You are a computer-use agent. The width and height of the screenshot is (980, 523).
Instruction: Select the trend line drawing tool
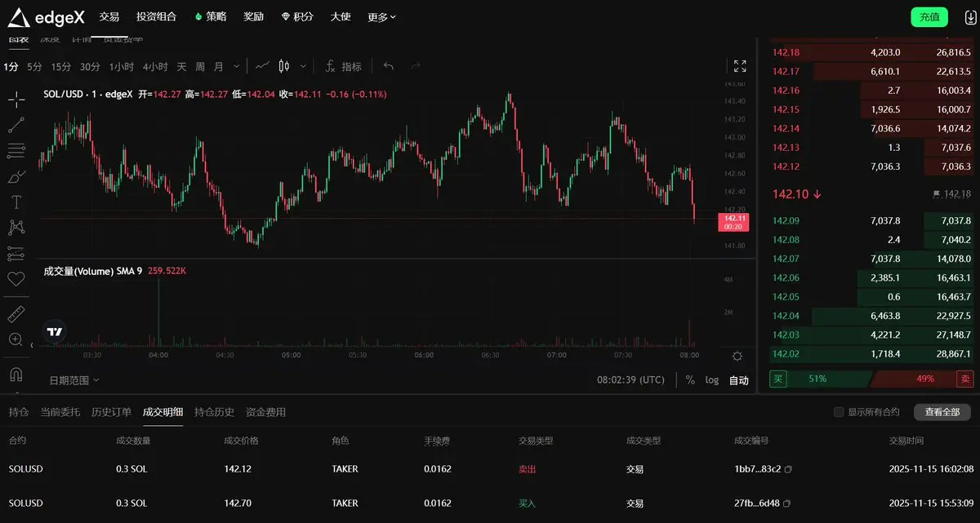16,125
